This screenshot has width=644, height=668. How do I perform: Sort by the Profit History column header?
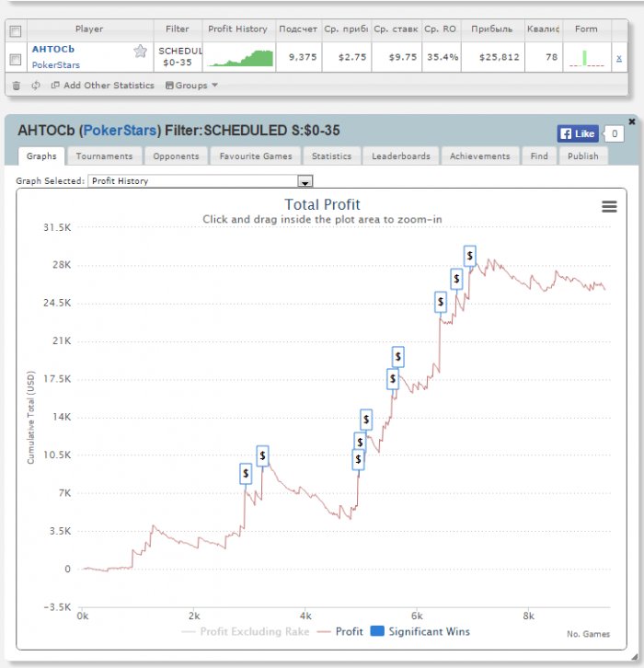[237, 29]
